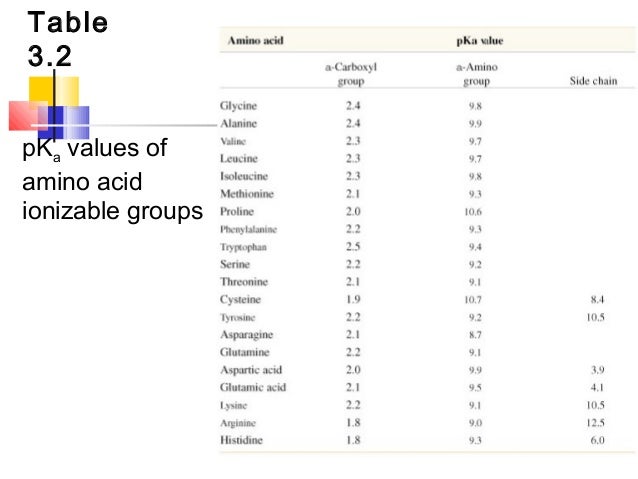Select the "Table 3.2" slide title

coord(67,38)
